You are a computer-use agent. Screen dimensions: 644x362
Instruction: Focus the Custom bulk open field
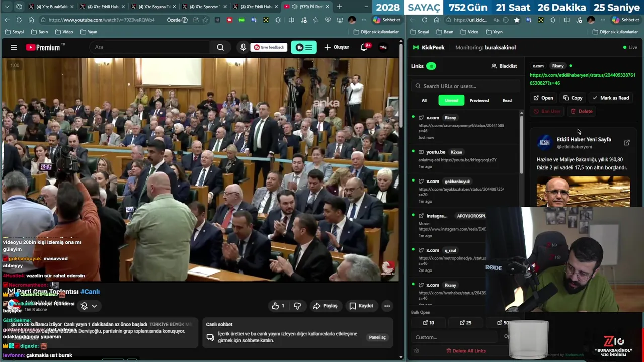click(x=455, y=337)
